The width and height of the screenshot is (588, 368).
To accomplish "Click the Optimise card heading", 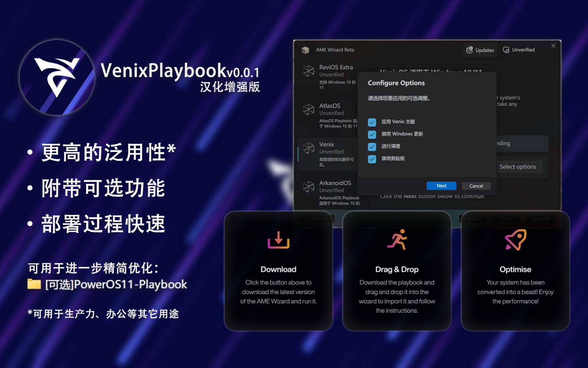I will pyautogui.click(x=515, y=270).
